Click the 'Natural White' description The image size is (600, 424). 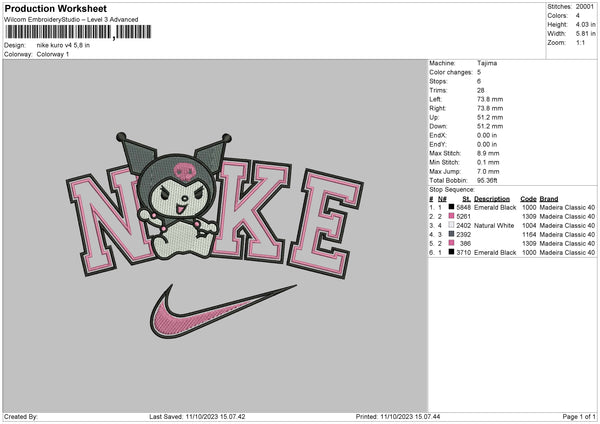(494, 225)
